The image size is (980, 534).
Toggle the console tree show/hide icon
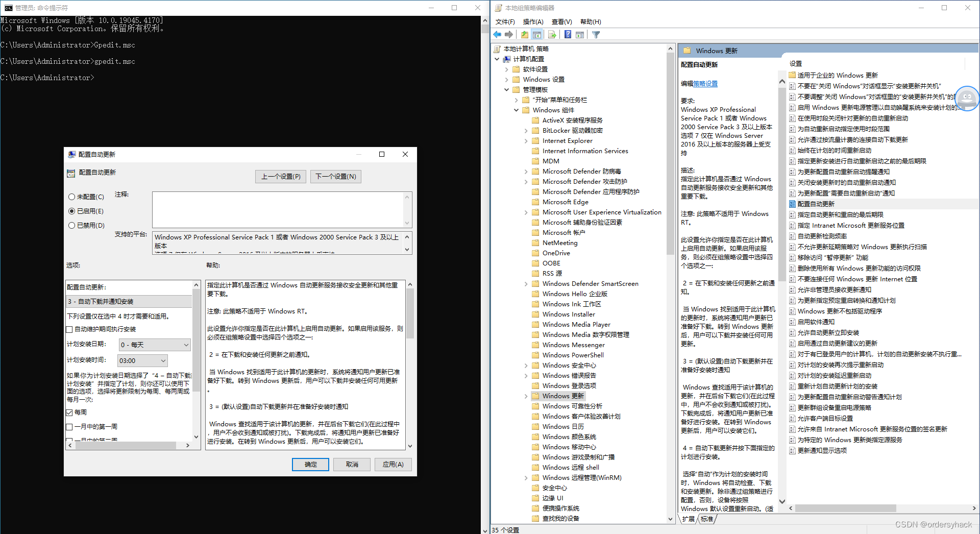point(537,34)
